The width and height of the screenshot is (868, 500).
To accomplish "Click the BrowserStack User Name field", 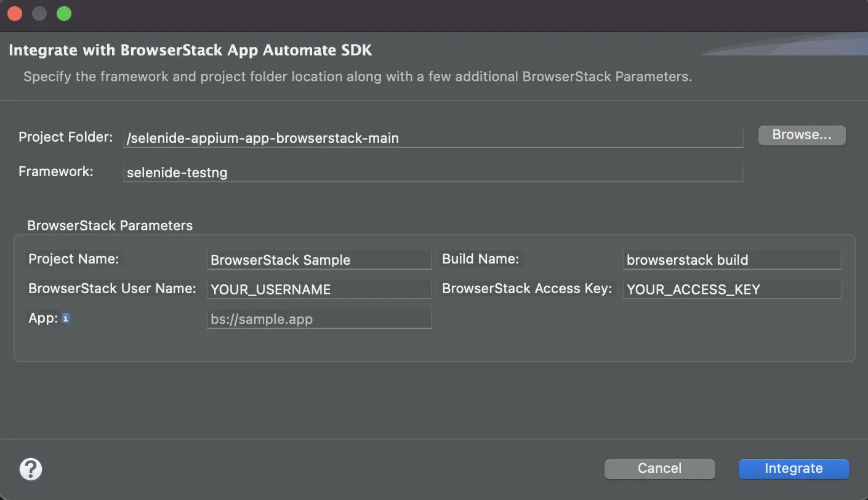I will [319, 289].
